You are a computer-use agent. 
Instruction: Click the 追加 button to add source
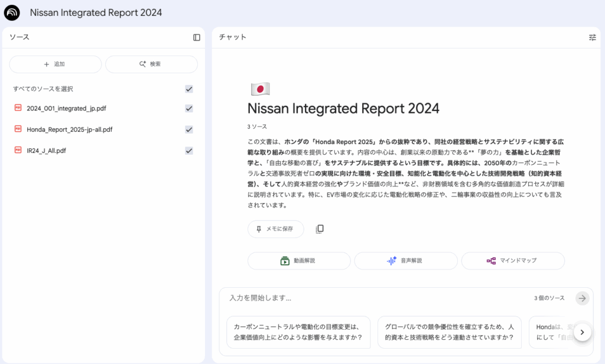click(x=56, y=64)
